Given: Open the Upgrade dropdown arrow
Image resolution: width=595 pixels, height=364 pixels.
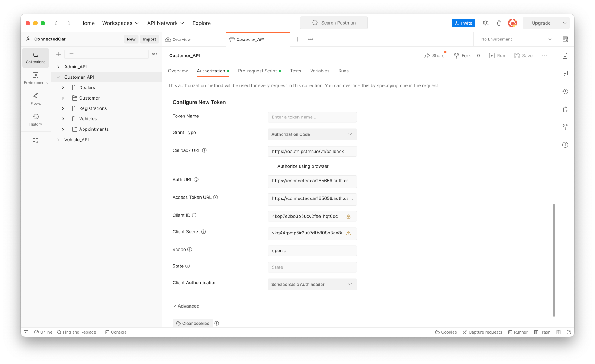Looking at the screenshot, I should tap(565, 23).
